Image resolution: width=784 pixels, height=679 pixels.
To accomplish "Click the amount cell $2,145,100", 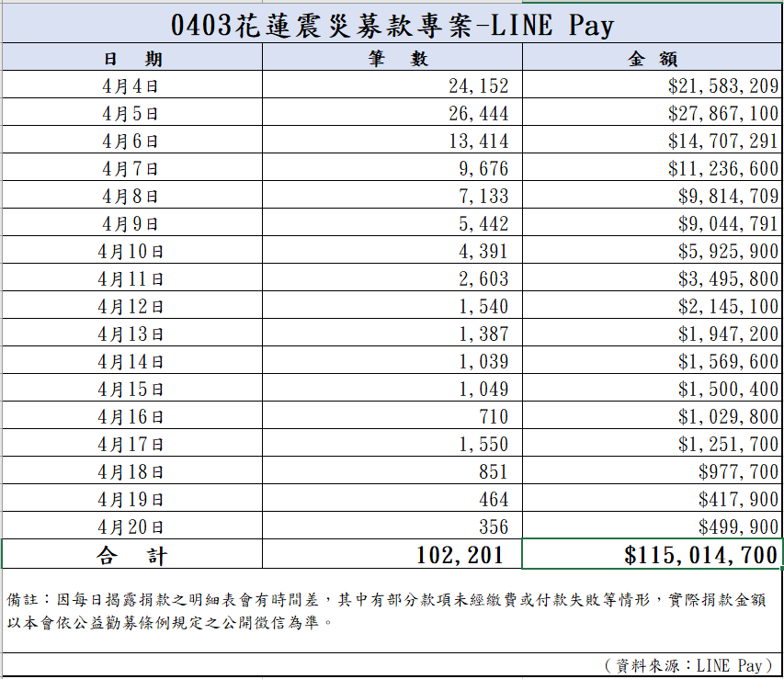I will (x=653, y=304).
